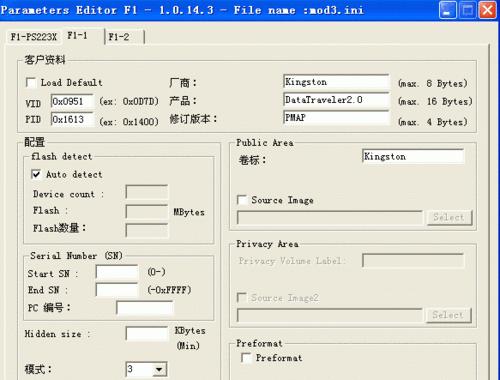Enable the Load Default checkbox
Image resolution: width=500 pixels, height=380 pixels.
coord(31,82)
